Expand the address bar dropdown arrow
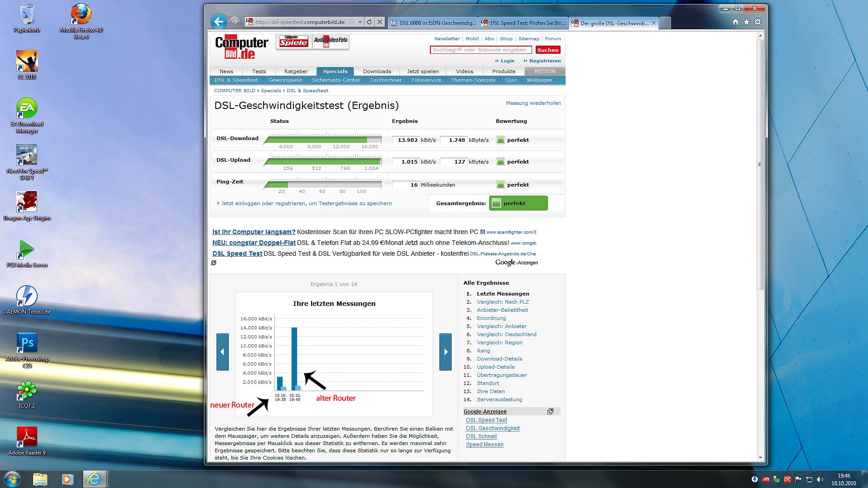The height and width of the screenshot is (488, 868). click(360, 22)
